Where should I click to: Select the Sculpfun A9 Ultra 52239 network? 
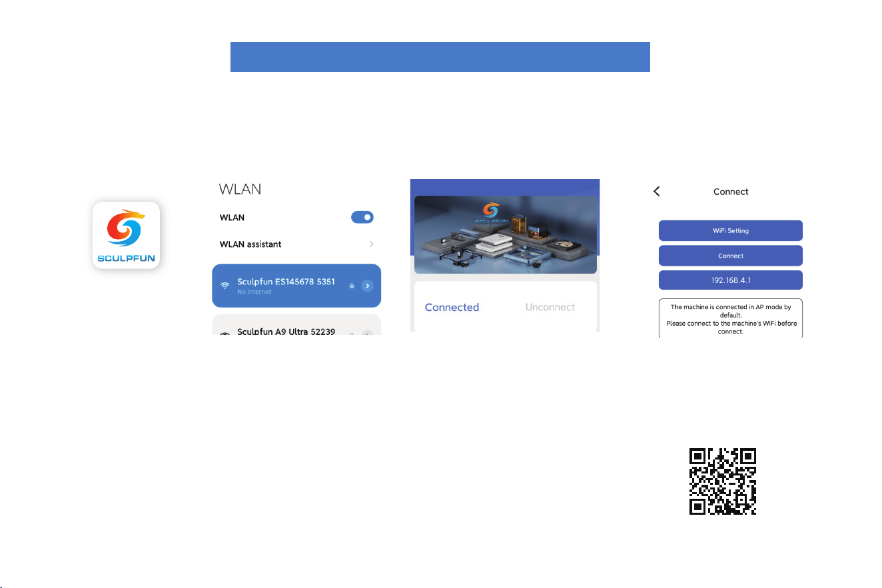[296, 325]
